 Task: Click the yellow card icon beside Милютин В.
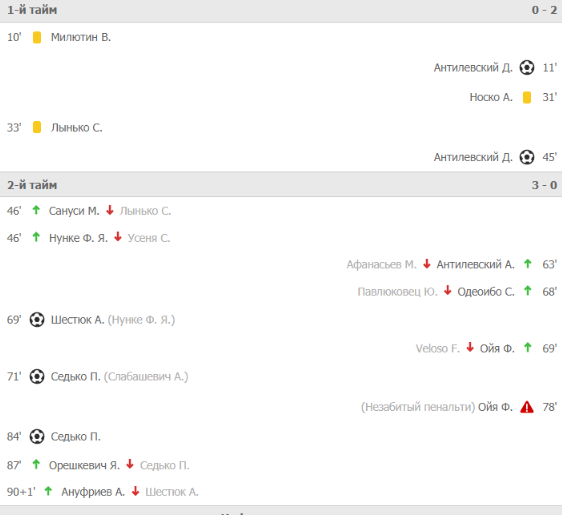point(37,37)
